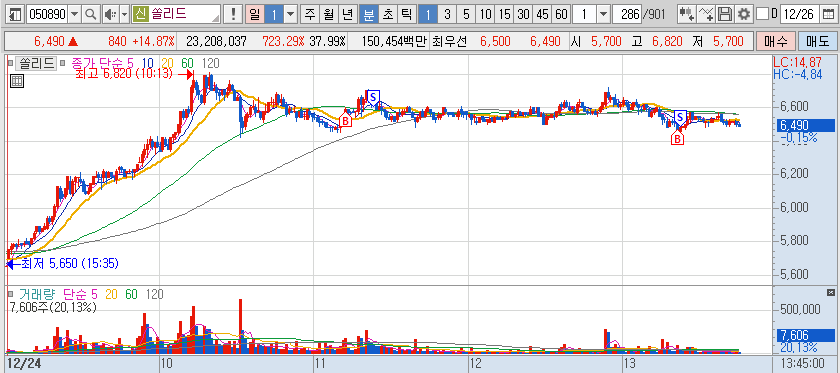Viewport: 840px width, 373px height.
Task: Click the blue 6,490 current price tag
Action: [x=805, y=125]
